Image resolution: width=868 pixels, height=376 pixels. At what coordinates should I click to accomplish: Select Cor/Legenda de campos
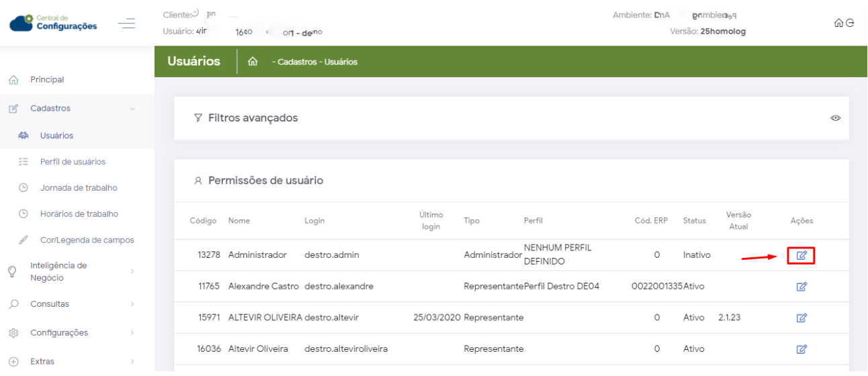(87, 240)
